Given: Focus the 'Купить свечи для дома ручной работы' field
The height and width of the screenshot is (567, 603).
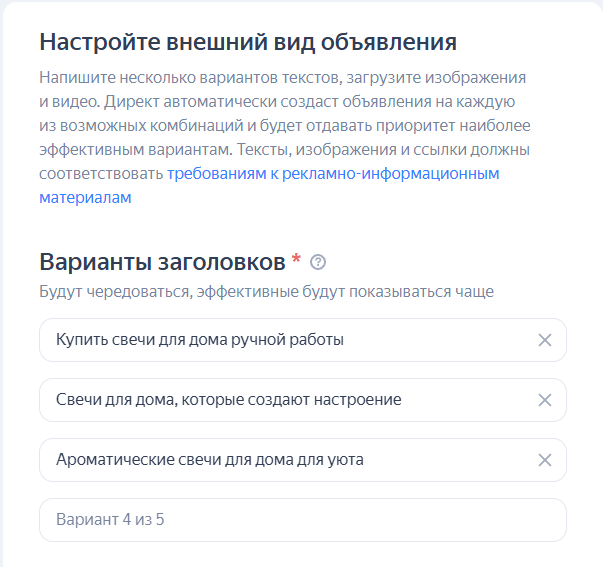Looking at the screenshot, I should click(x=280, y=340).
